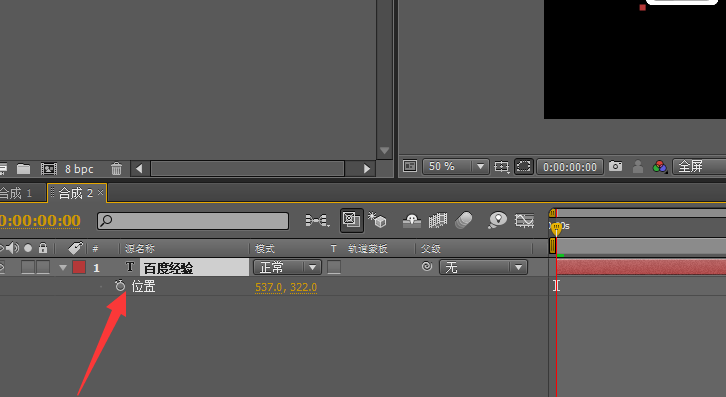Open the 正常 blending mode dropdown
This screenshot has width=726, height=397.
point(287,267)
